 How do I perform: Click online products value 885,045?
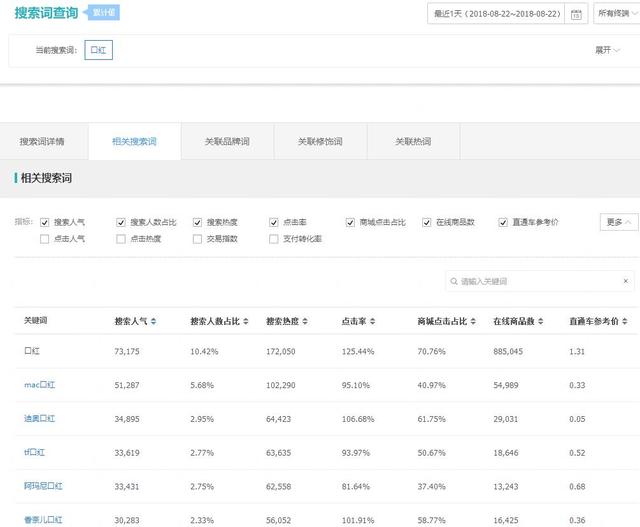click(x=508, y=351)
